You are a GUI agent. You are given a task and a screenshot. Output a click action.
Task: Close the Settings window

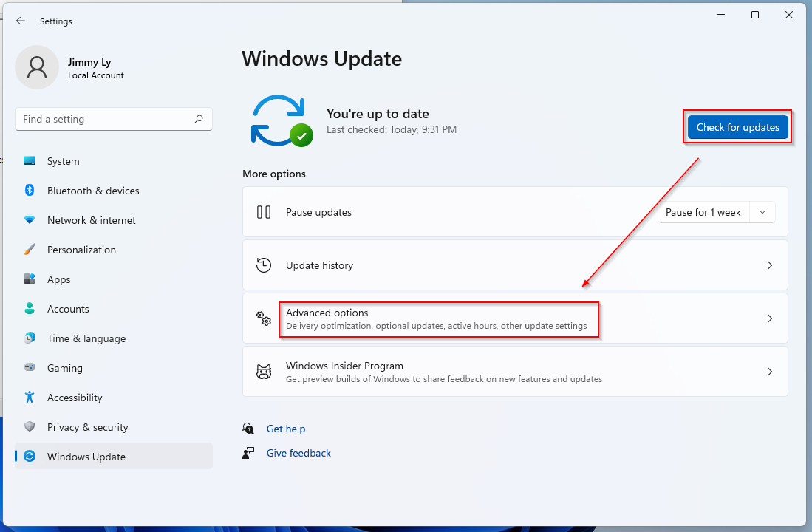pos(788,15)
